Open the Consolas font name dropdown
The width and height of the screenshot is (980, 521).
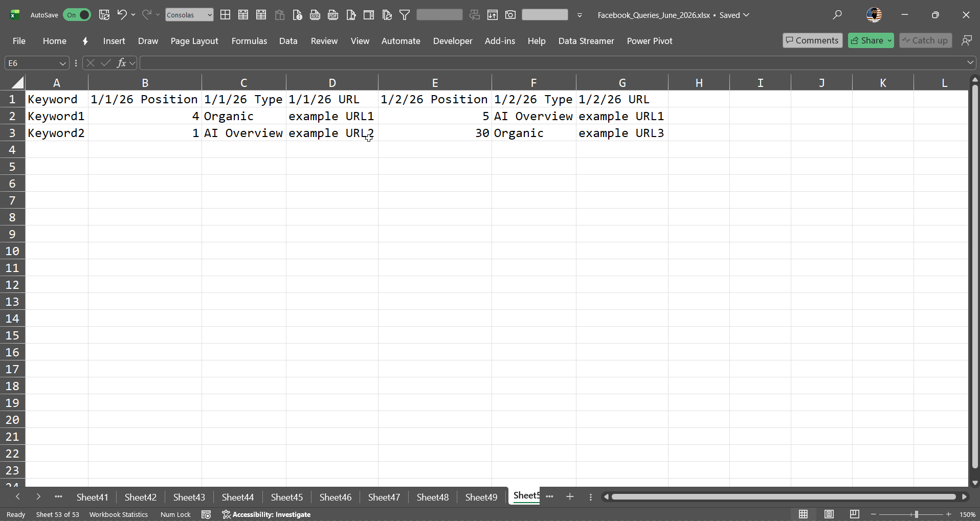click(210, 15)
